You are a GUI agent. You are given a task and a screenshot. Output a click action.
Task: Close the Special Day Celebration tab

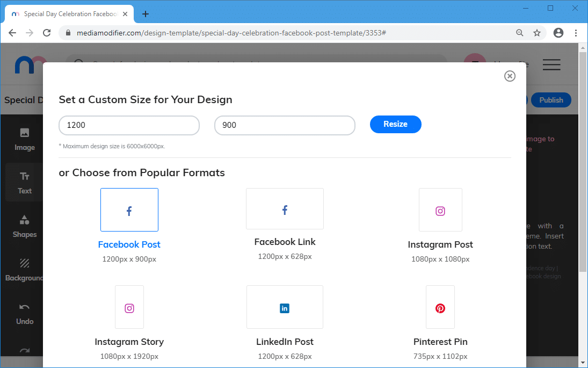click(x=125, y=14)
